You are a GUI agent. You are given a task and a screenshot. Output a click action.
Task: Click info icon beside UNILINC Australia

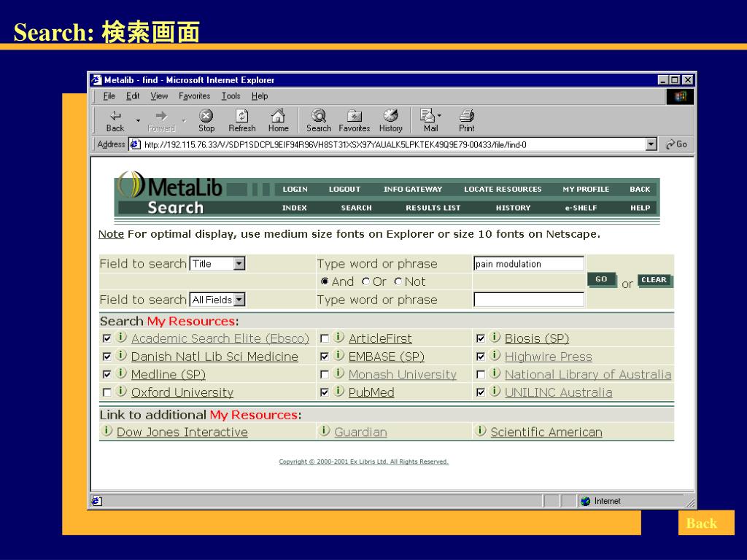(x=495, y=392)
